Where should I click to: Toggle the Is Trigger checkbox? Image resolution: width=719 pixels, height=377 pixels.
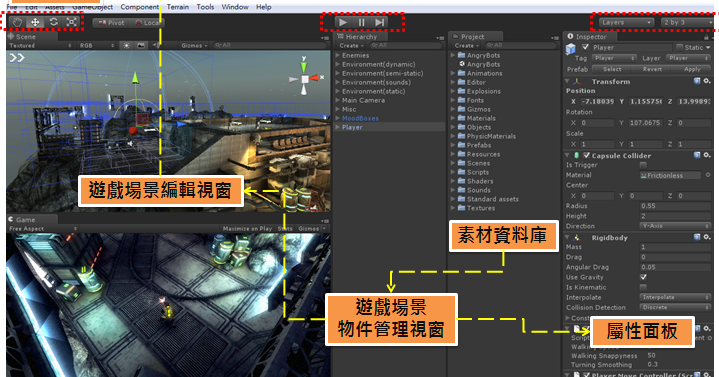[x=643, y=165]
